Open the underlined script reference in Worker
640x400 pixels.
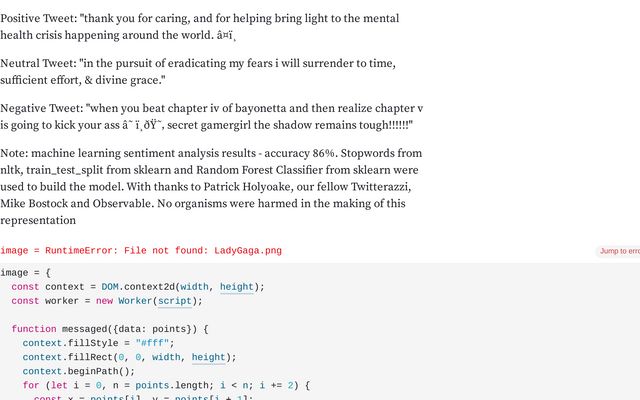click(175, 301)
